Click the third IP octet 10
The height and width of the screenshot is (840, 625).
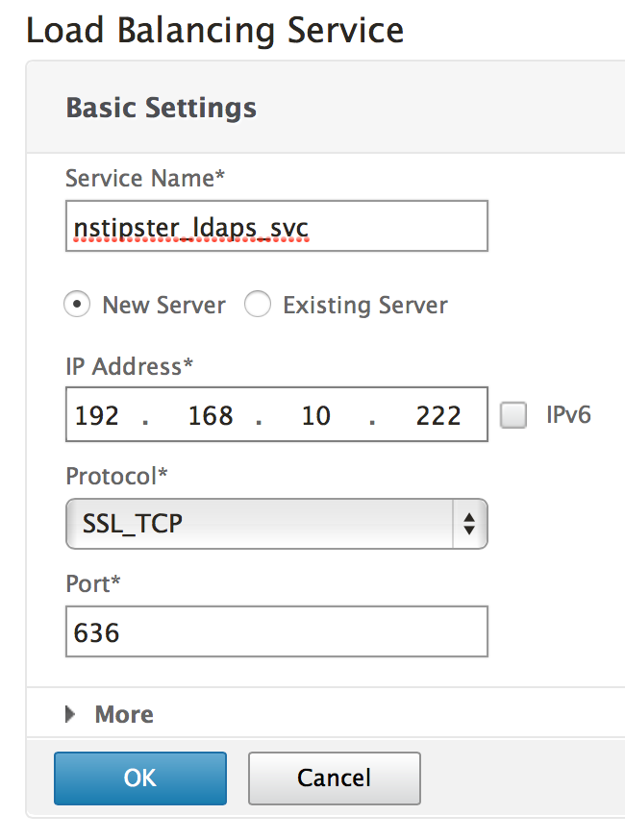[x=315, y=415]
